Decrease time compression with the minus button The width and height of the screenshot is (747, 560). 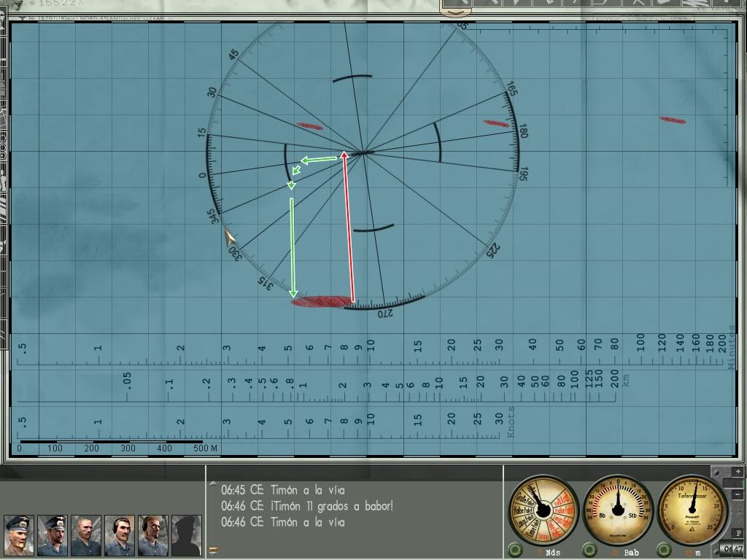[x=738, y=495]
